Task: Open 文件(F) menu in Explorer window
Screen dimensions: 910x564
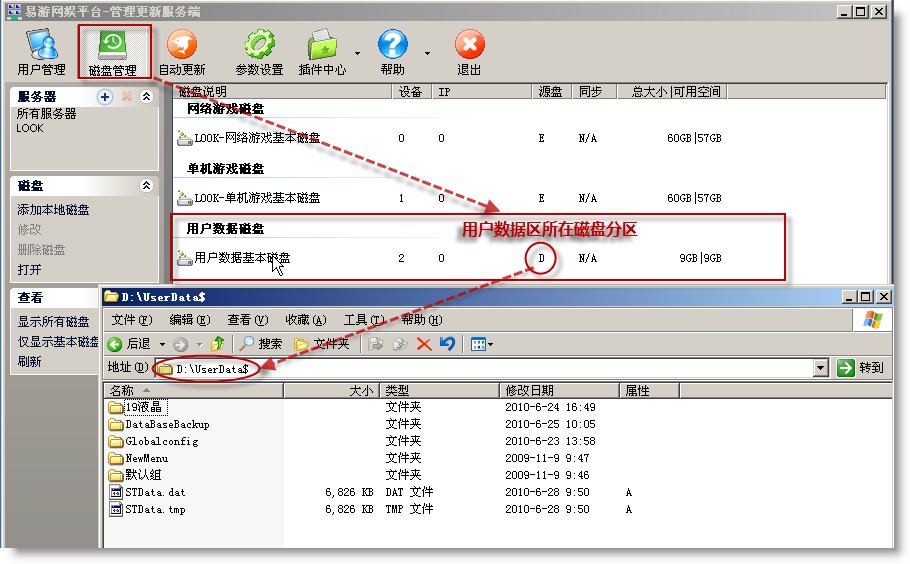Action: [132, 320]
